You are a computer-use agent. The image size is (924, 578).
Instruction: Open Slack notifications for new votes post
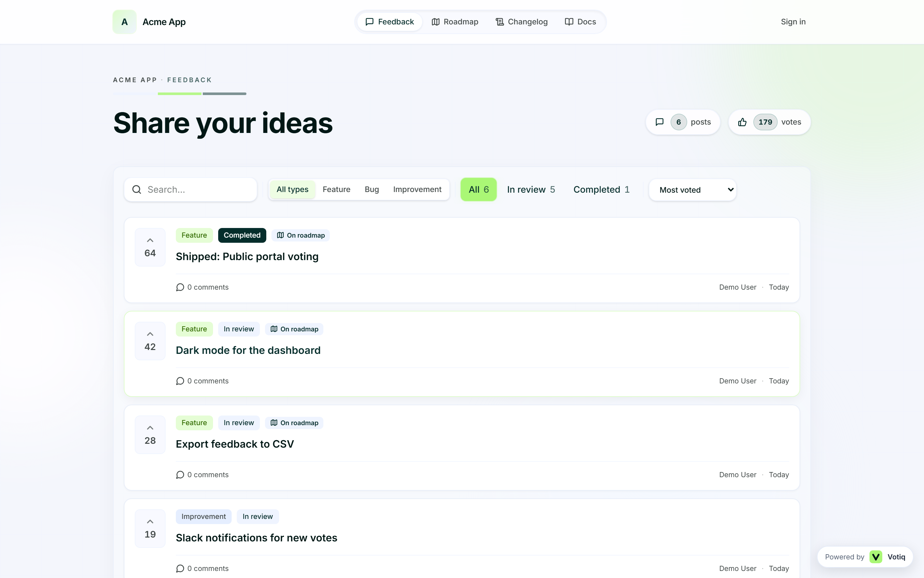pos(257,538)
